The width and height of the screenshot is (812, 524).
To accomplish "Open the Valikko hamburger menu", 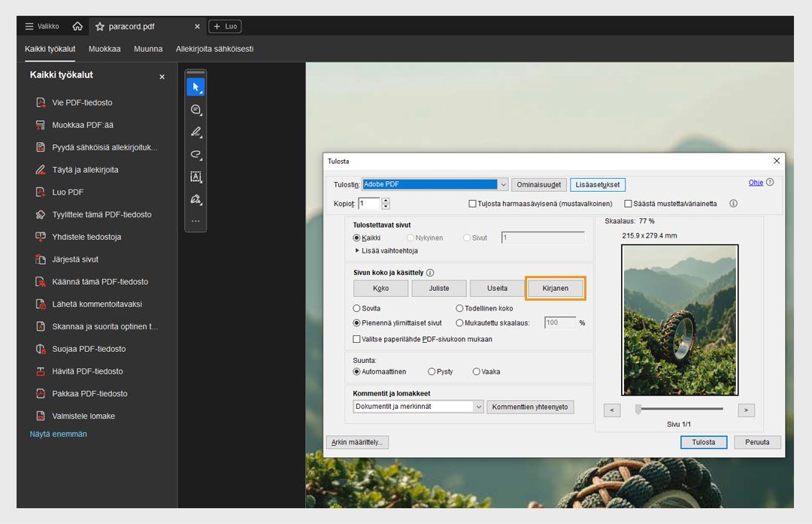I will tap(29, 26).
